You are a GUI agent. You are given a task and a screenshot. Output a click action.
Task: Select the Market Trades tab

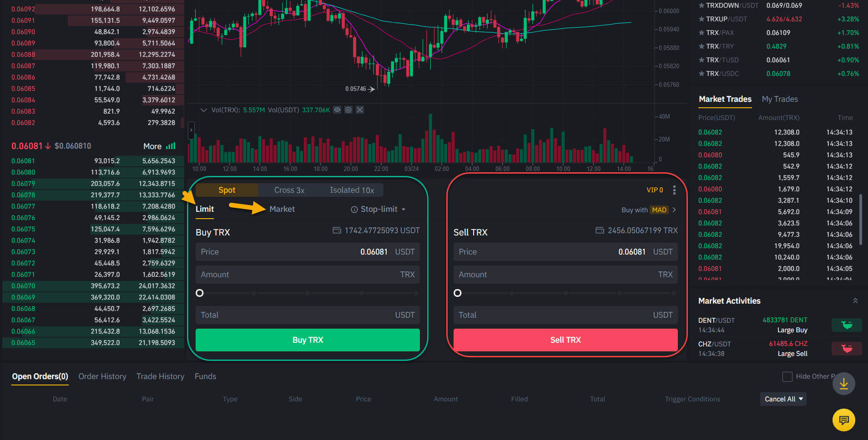point(725,99)
